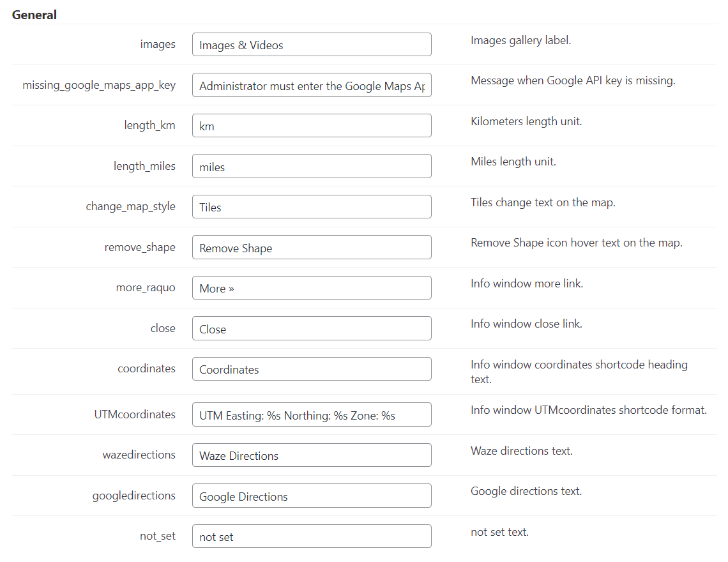Viewport: 728px width, 562px height.
Task: Click the coordinates row label
Action: point(146,368)
